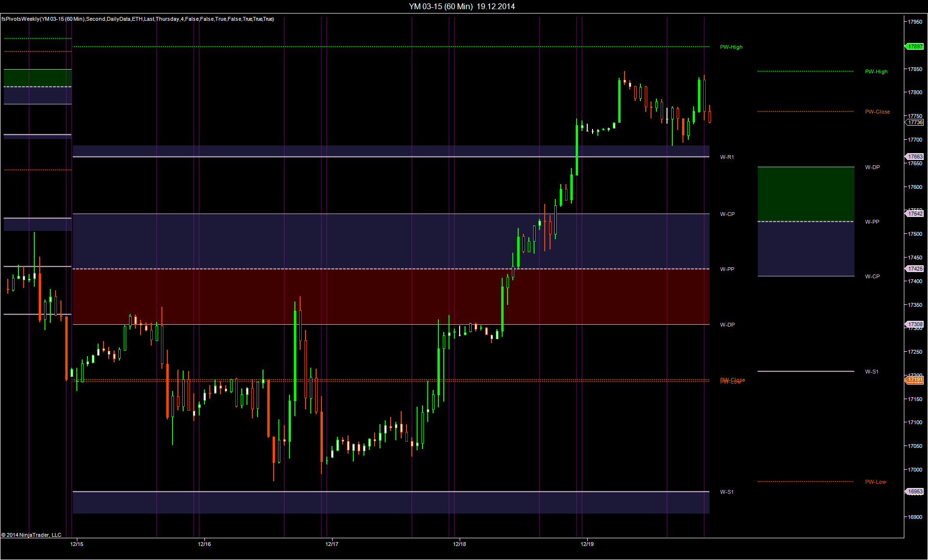Click the 16953 price marker on the price axis

(x=915, y=491)
